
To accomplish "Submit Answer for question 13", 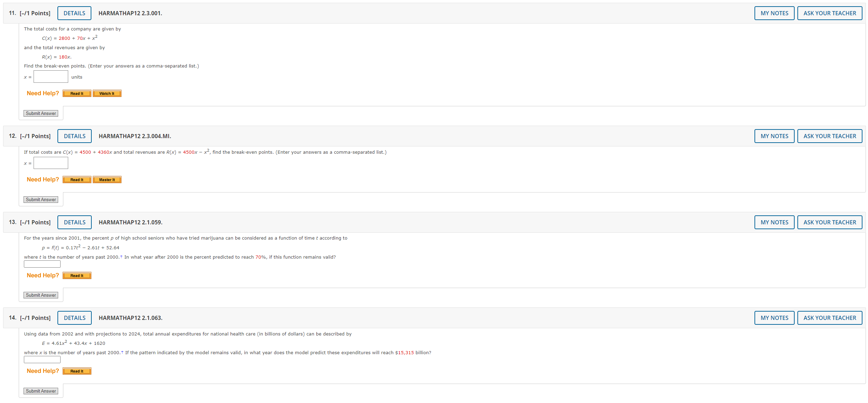I will [41, 295].
